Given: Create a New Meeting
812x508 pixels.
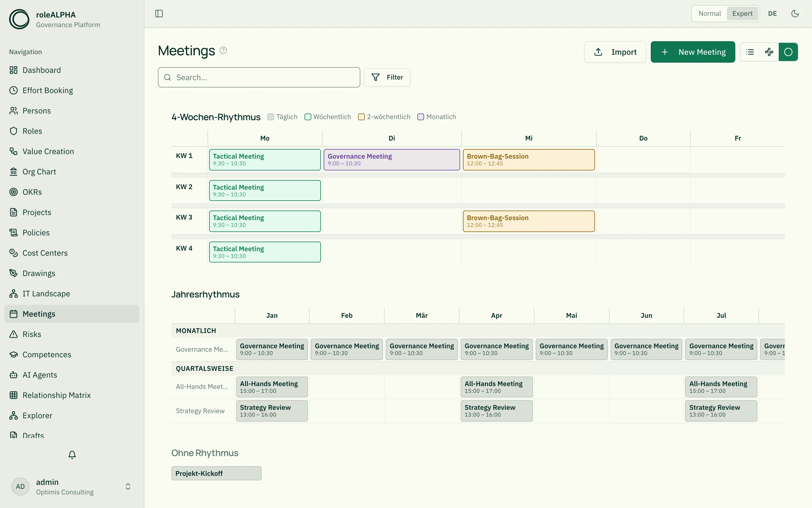Looking at the screenshot, I should pyautogui.click(x=692, y=52).
